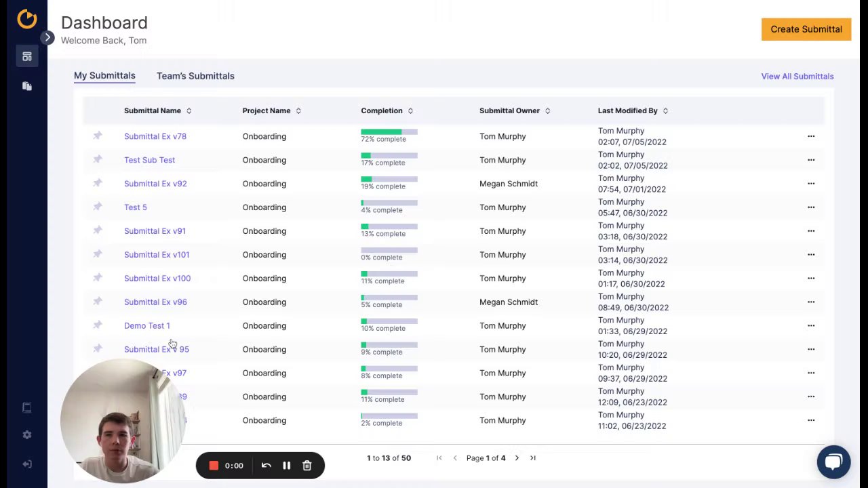The width and height of the screenshot is (868, 488).
Task: Pin the Demo Test 1 row
Action: click(x=98, y=326)
